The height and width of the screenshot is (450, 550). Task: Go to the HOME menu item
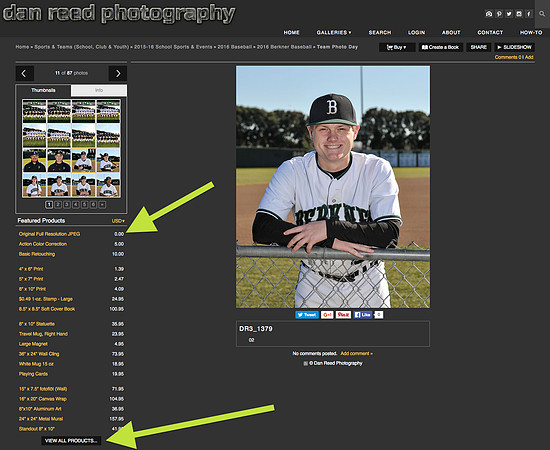(x=291, y=32)
